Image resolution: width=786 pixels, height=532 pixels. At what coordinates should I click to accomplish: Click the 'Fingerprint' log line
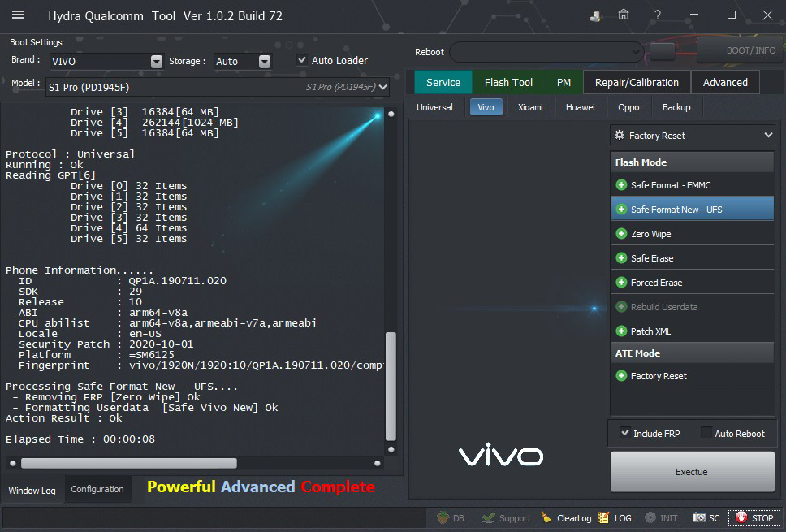click(x=201, y=365)
